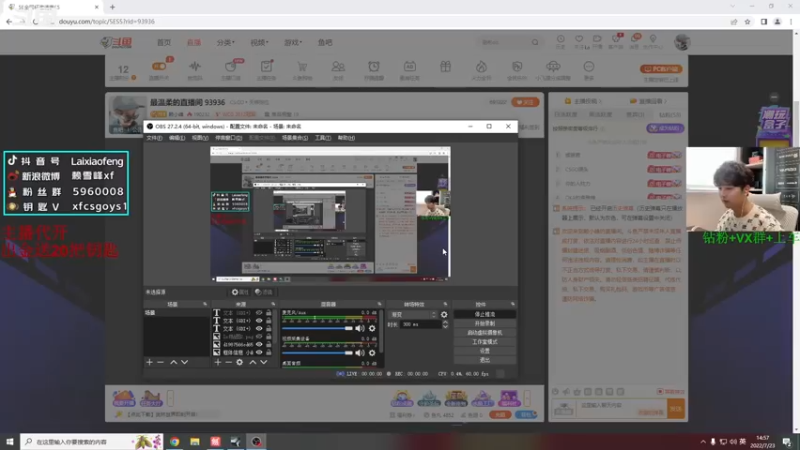The image size is (800, 450).
Task: Open 设置 in OBS Controls
Action: (484, 351)
